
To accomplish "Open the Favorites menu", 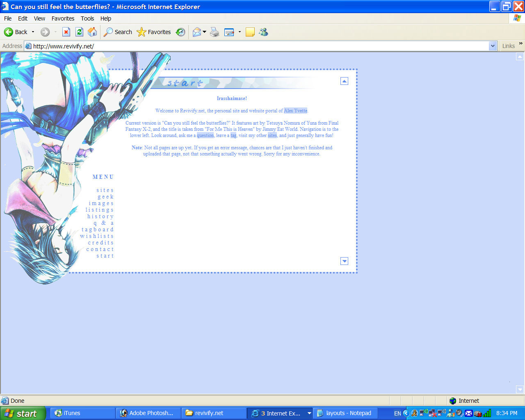I will pos(63,18).
